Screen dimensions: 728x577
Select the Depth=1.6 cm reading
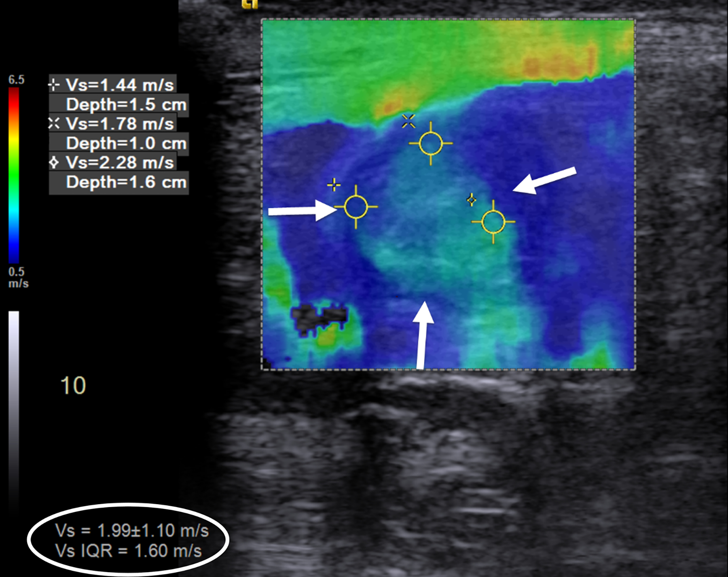tap(126, 182)
